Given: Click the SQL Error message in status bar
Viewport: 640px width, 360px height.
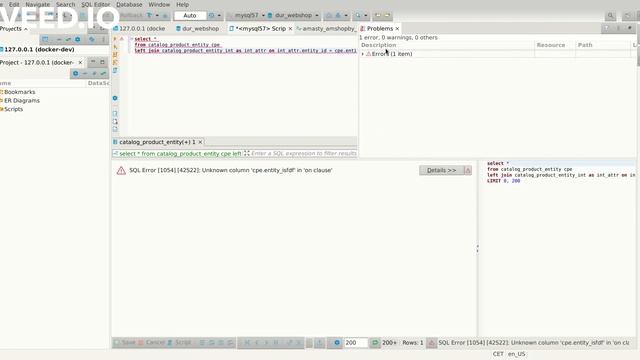Looking at the screenshot, I should 533,343.
